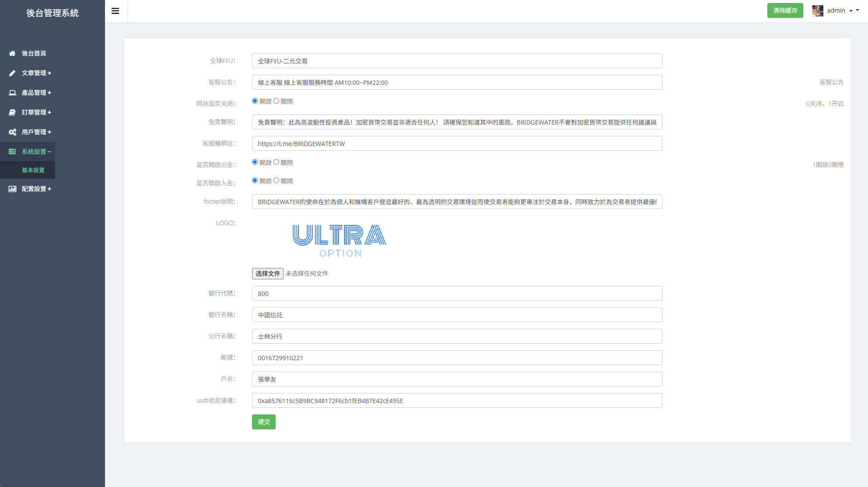Click the home icon beside 後台首頁

pos(12,53)
